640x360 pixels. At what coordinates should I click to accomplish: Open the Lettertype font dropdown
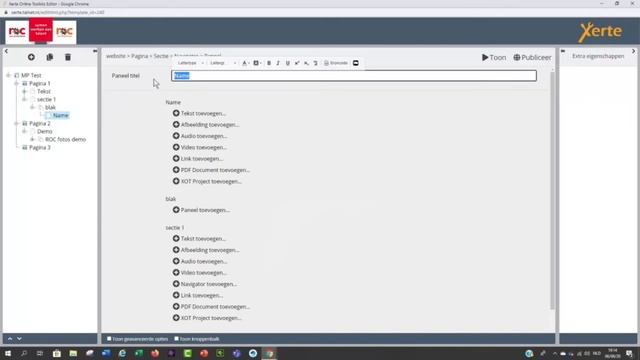pos(191,63)
